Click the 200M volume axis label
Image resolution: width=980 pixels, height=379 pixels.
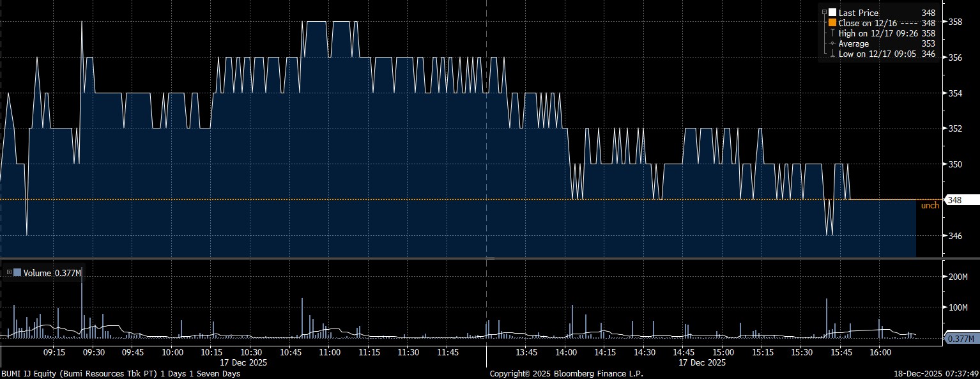coord(960,277)
